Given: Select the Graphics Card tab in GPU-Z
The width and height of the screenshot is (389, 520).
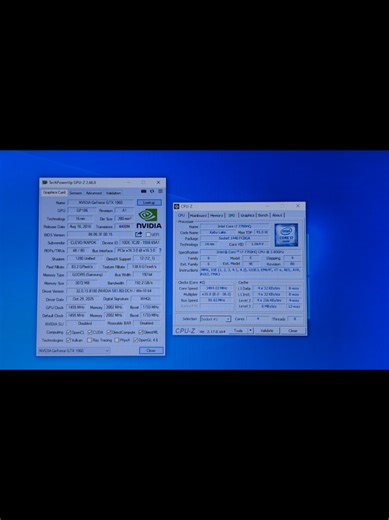Looking at the screenshot, I should pyautogui.click(x=54, y=193).
